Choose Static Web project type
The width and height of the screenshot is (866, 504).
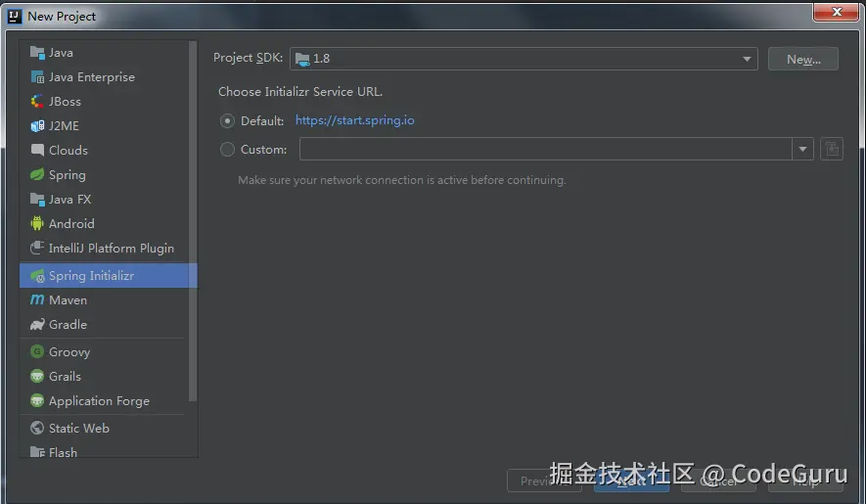(104, 429)
